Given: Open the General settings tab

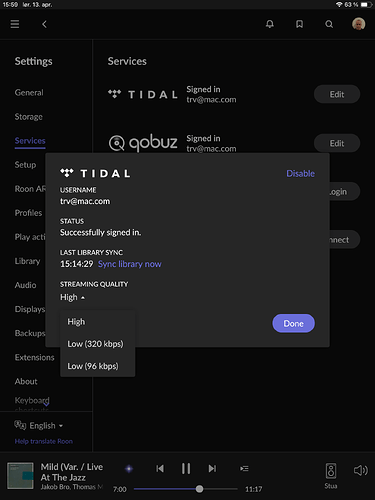Looking at the screenshot, I should tap(29, 92).
